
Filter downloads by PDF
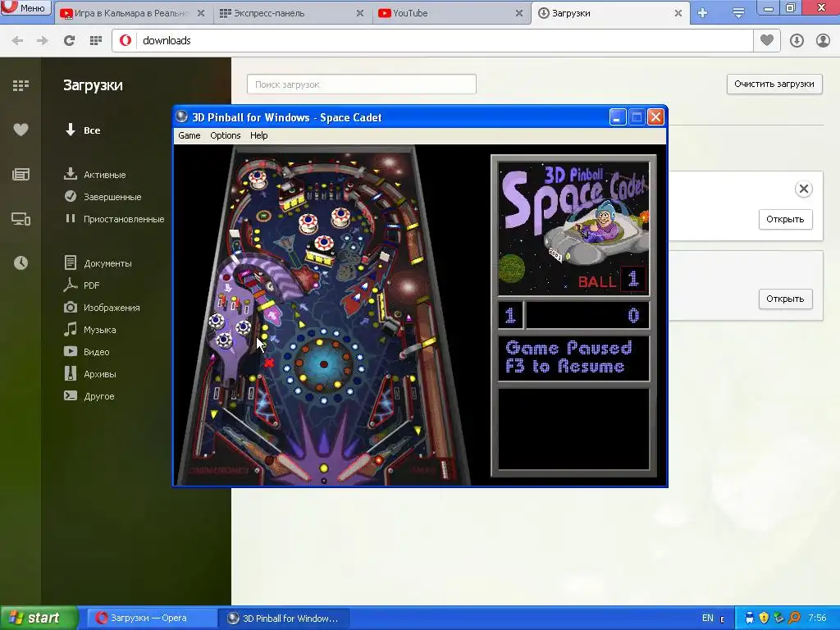82,285
